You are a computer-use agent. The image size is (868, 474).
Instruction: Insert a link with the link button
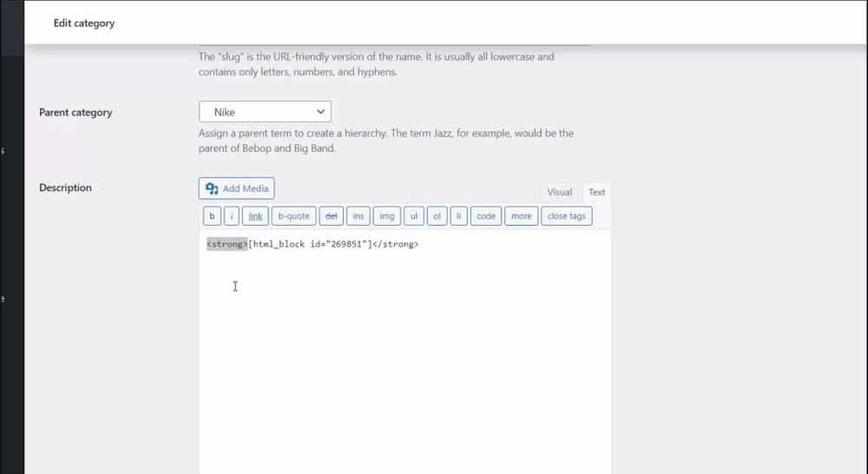[255, 216]
